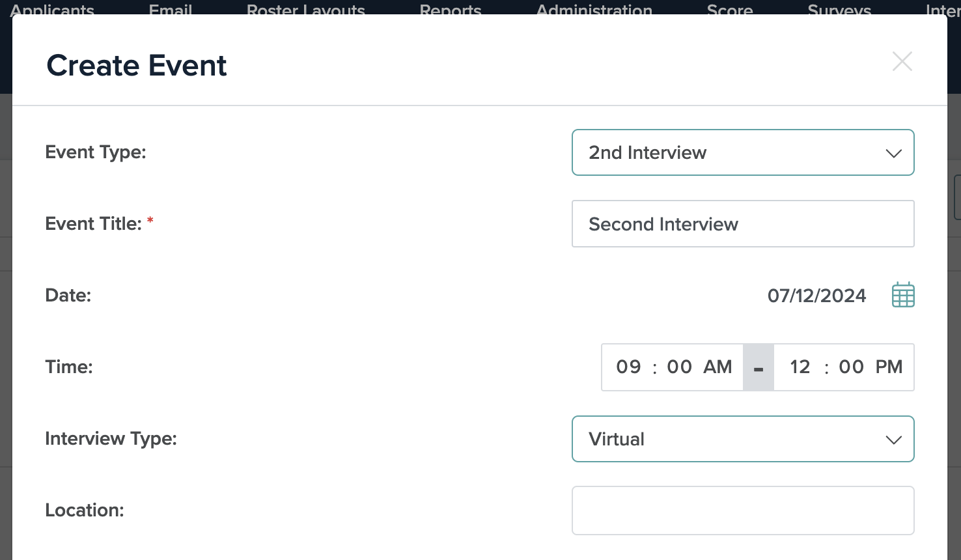Select the start time minutes field
Viewport: 961px width, 560px height.
tap(679, 367)
